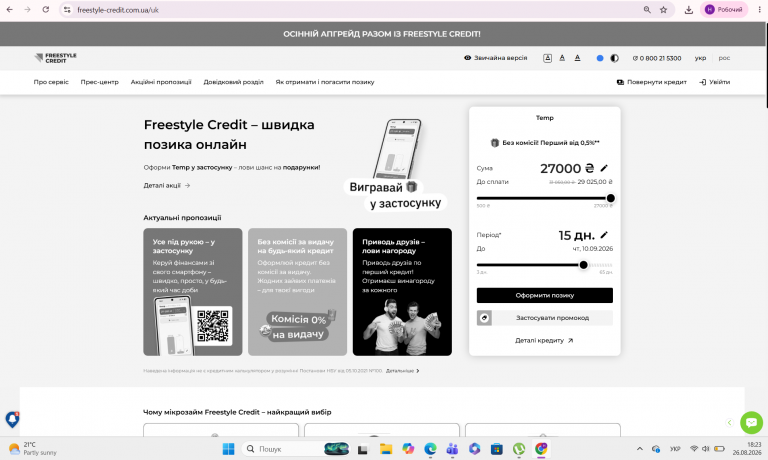This screenshot has width=768, height=460.
Task: Show hidden system tray icons
Action: pyautogui.click(x=640, y=449)
